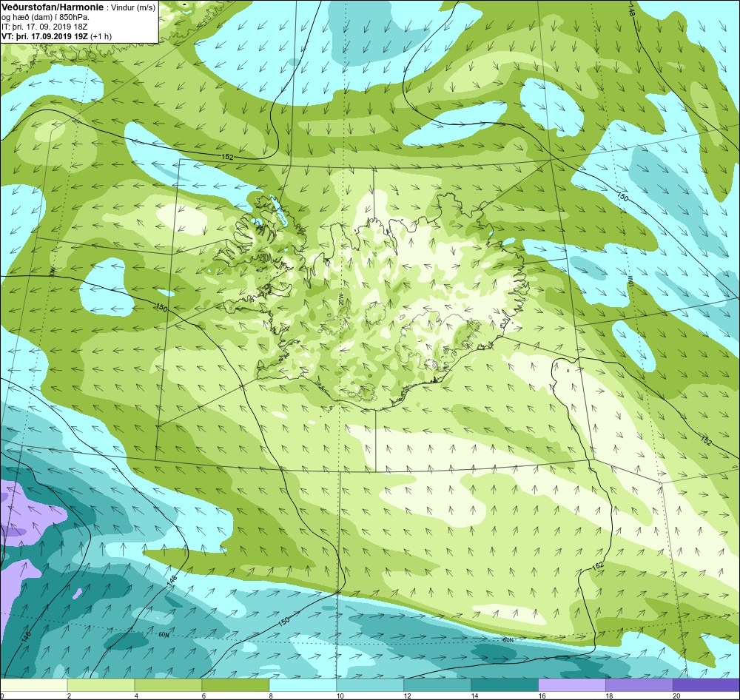Image resolution: width=740 pixels, height=700 pixels.
Task: Click the 4–6 m/s green legend swatch
Action: [x=168, y=685]
